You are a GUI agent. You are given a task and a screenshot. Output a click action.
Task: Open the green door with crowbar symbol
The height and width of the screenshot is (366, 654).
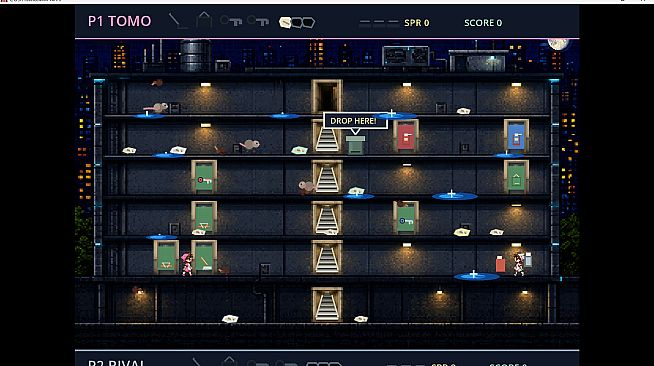click(x=204, y=257)
